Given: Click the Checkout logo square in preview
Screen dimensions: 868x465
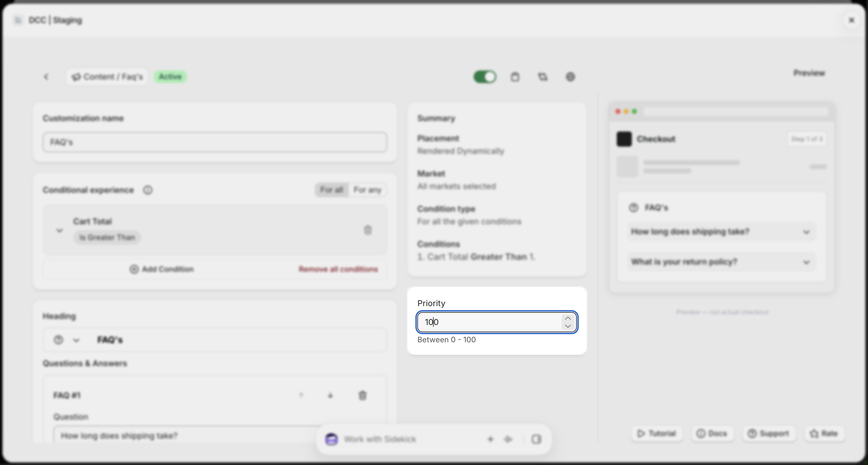Looking at the screenshot, I should click(624, 139).
